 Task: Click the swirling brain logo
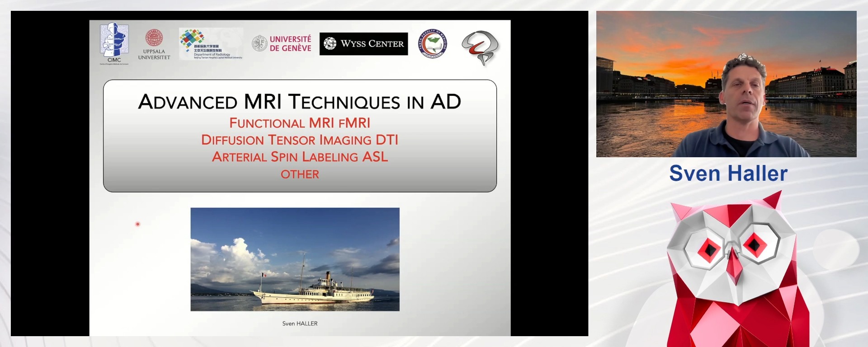tap(480, 47)
